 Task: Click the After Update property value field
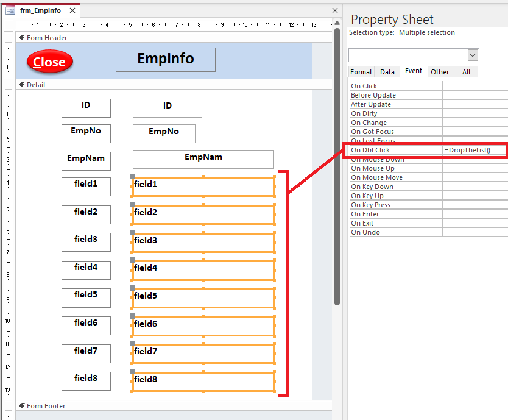tap(475, 104)
